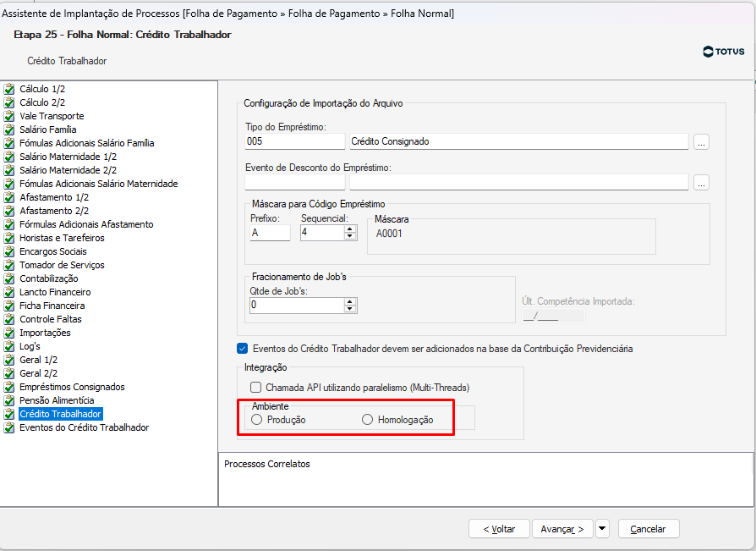Increase the Sequencial spinner value
The height and width of the screenshot is (551, 756).
tap(350, 229)
